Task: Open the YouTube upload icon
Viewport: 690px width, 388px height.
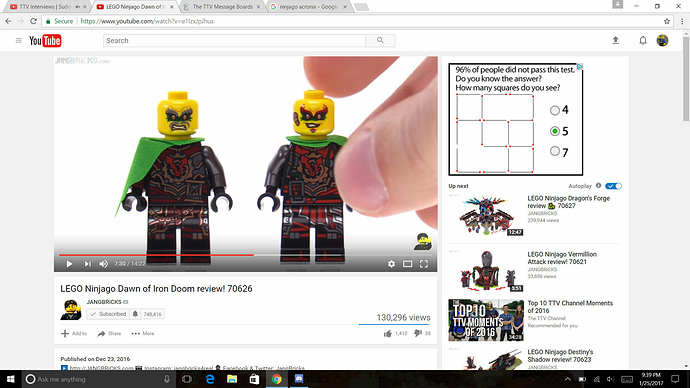Action: (616, 40)
